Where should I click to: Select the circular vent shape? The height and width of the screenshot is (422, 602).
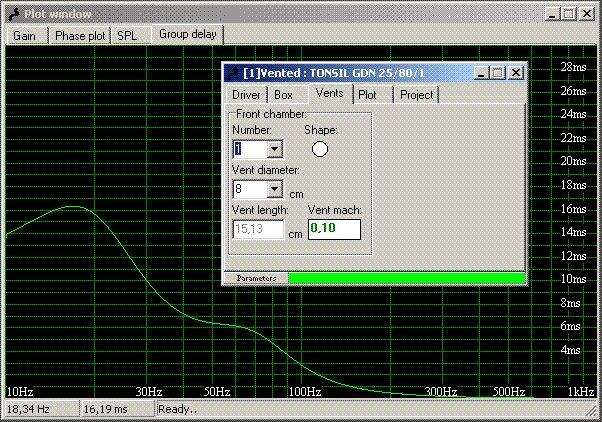pos(320,149)
